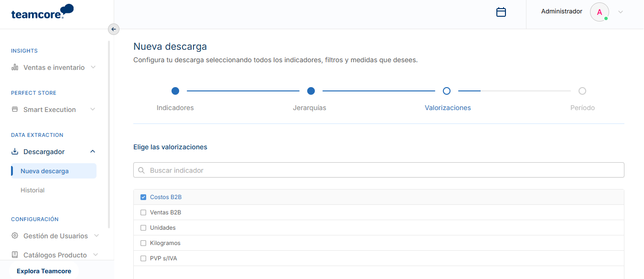Click the Unidades label text
Screen dimensions: 644x279
click(163, 228)
